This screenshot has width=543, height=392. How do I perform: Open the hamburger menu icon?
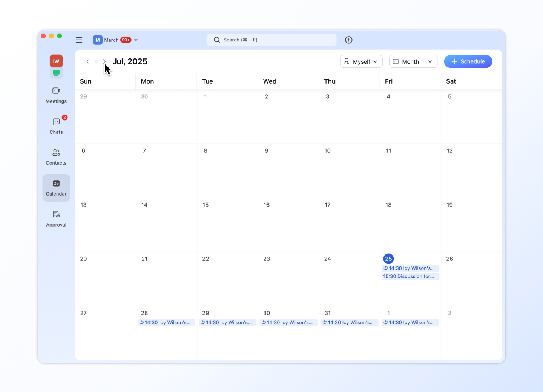[x=79, y=40]
